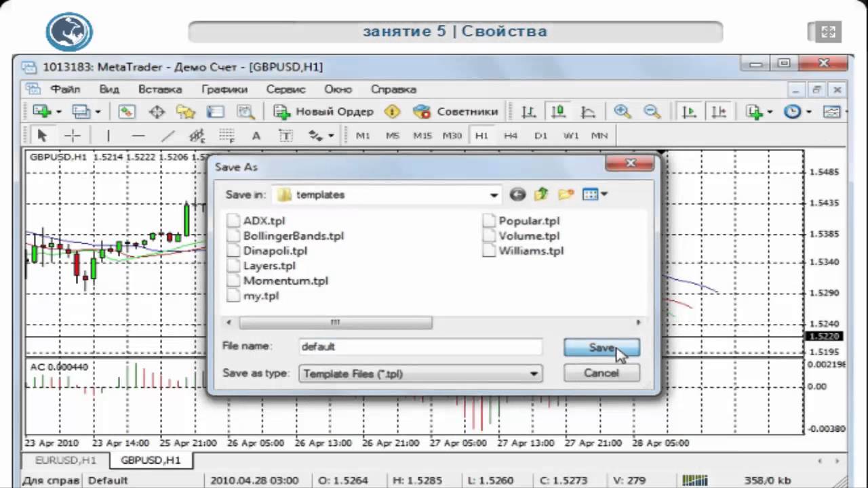Draw a vertical line tool

[108, 136]
